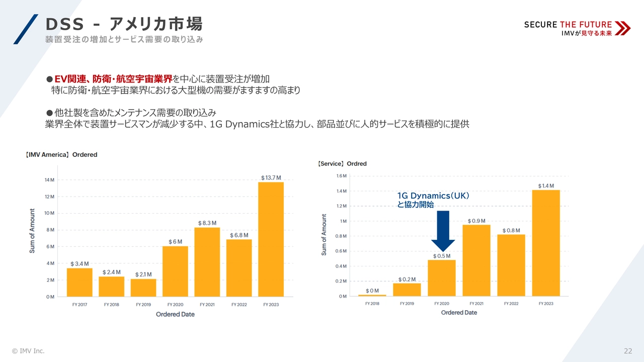Click the © IMV Inc. footer text
The height and width of the screenshot is (362, 644).
pos(28,351)
